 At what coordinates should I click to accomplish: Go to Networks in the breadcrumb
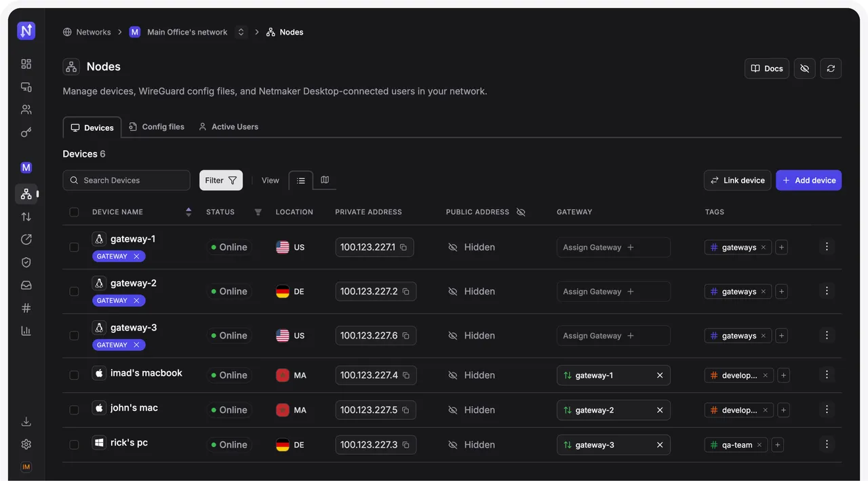pyautogui.click(x=87, y=32)
